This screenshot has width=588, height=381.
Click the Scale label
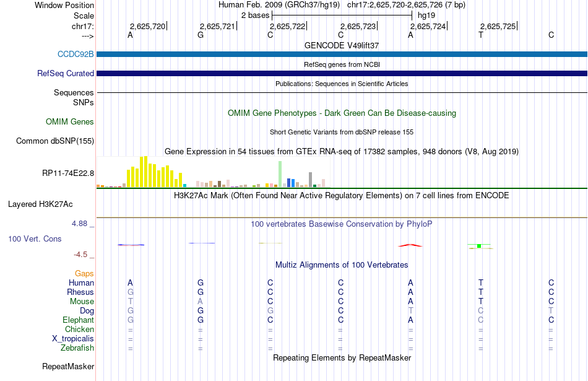84,15
